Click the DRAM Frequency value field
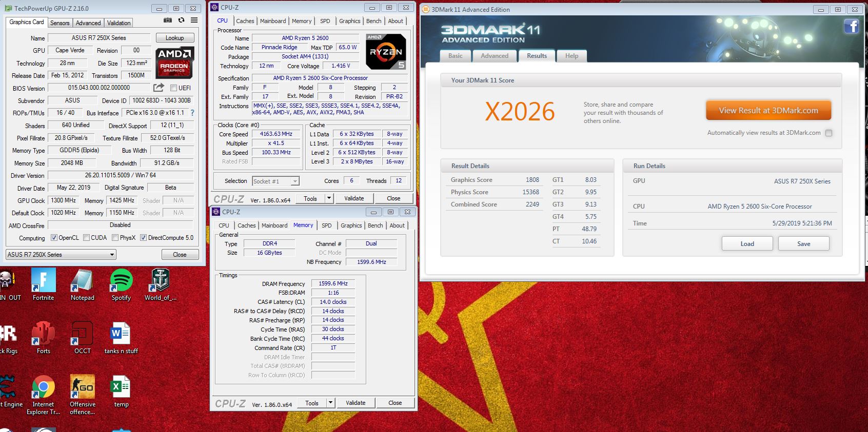 pyautogui.click(x=333, y=283)
